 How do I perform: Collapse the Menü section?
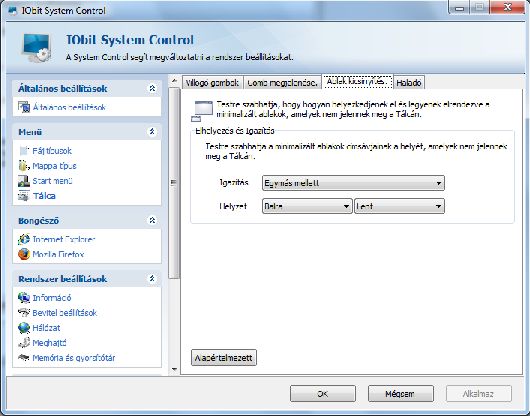coord(152,131)
